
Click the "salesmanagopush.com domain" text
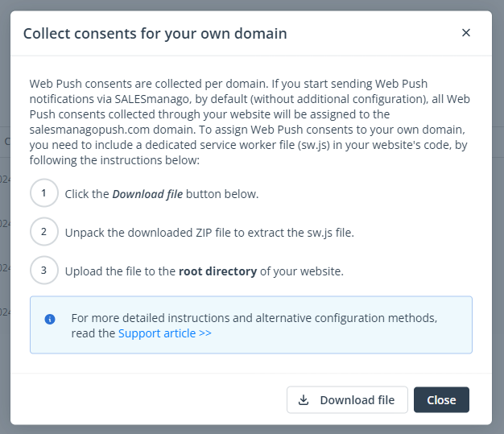tap(113, 130)
